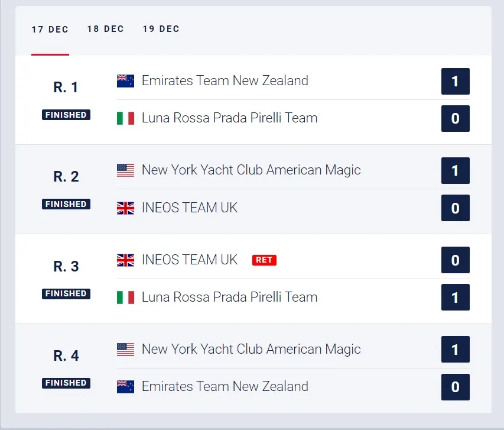Click the FINISHED badge under R. 4

coord(66,383)
